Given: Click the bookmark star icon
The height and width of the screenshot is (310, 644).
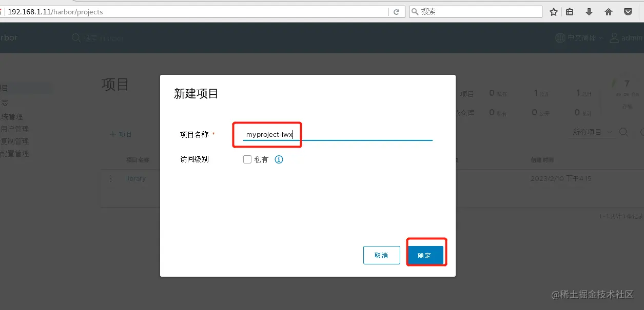Looking at the screenshot, I should (554, 12).
